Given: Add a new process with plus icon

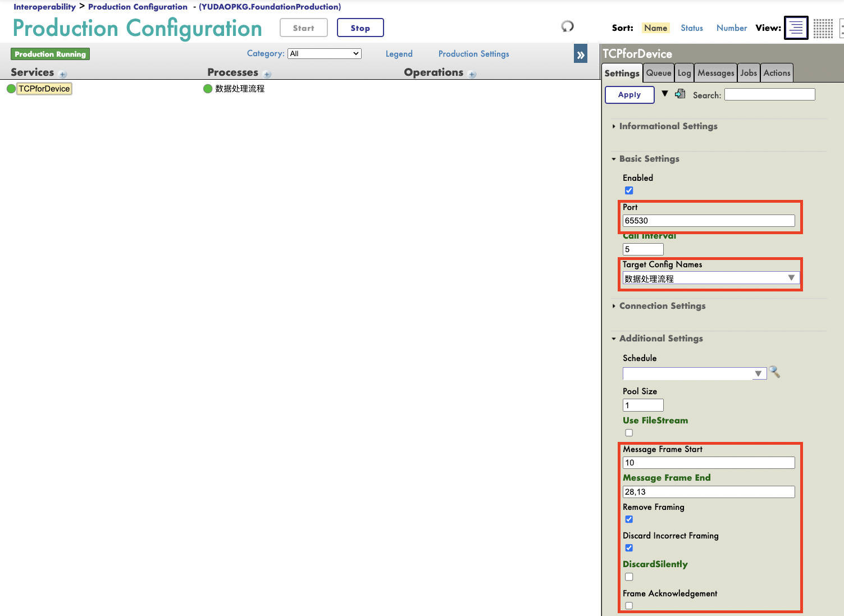Looking at the screenshot, I should tap(267, 74).
